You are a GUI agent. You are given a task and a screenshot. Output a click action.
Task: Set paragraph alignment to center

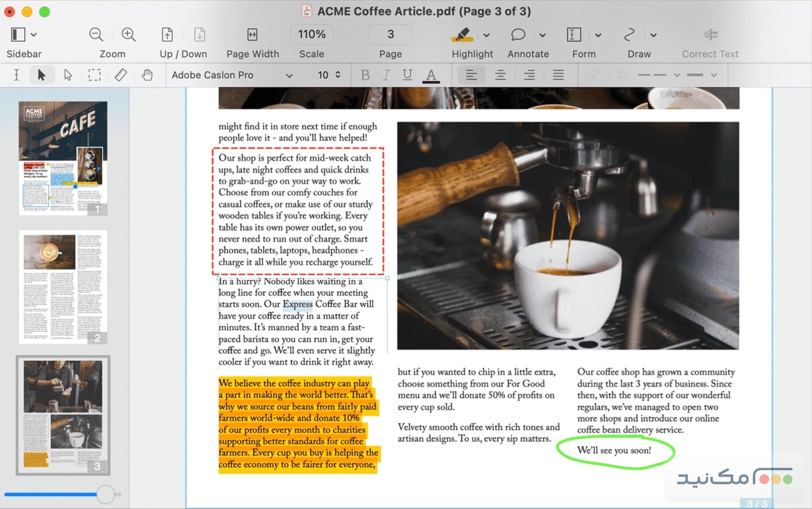500,75
